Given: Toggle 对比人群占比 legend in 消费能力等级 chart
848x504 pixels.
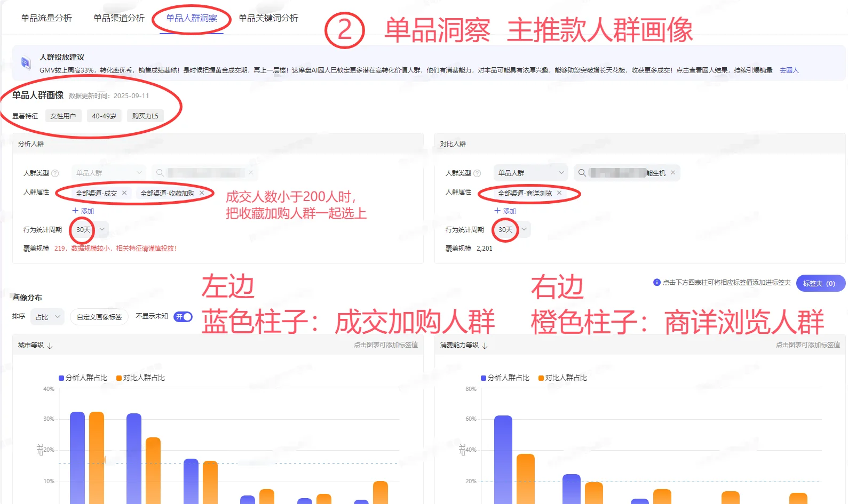Looking at the screenshot, I should [x=562, y=378].
